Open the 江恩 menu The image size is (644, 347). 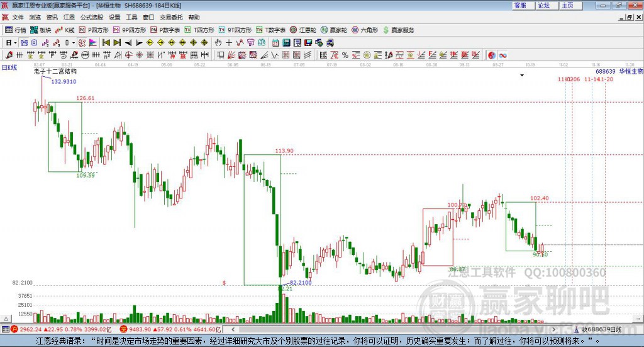69,17
